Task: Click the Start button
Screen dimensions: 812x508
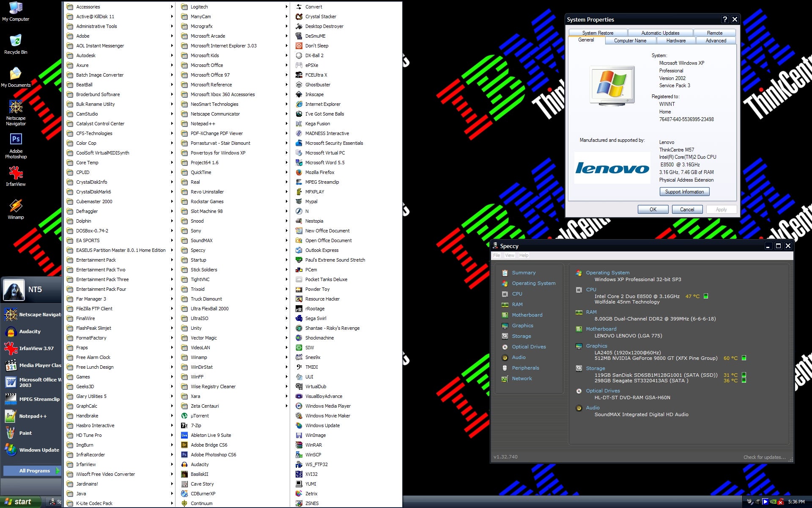Action: coord(21,502)
